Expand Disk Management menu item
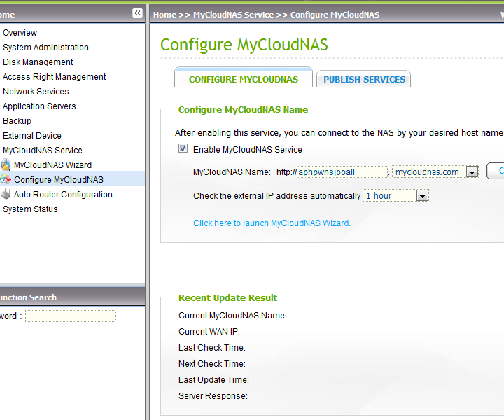This screenshot has width=504, height=420. pyautogui.click(x=38, y=62)
